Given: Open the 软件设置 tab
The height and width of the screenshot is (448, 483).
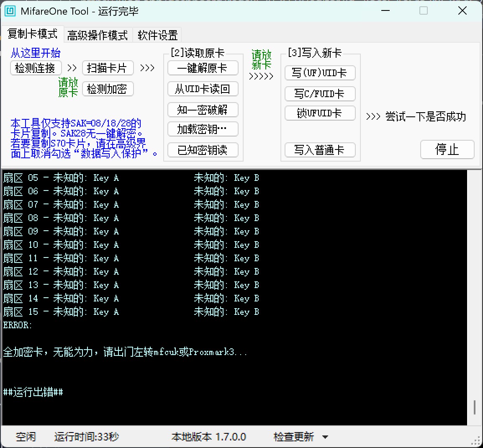Looking at the screenshot, I should [x=157, y=35].
